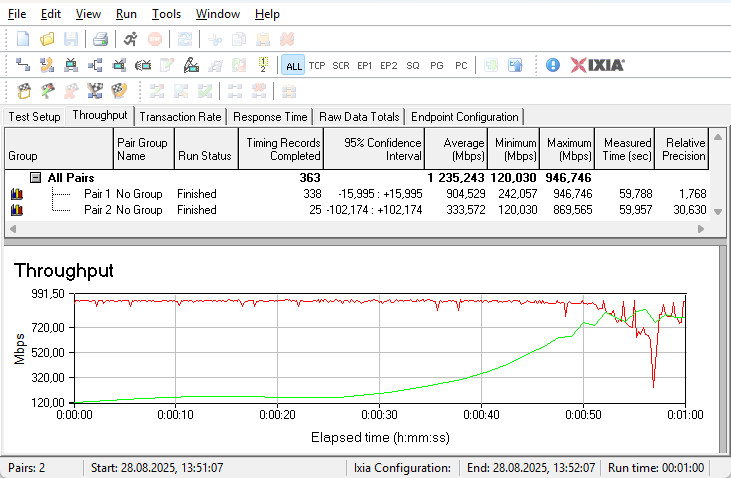Screen dimensions: 731x478
Task: Click the table's scroll right arrow
Action: click(701, 229)
